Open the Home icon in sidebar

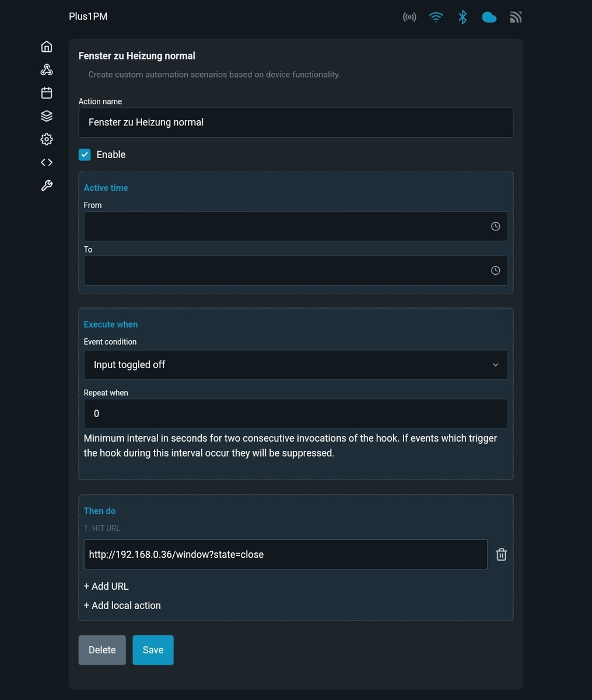(x=47, y=47)
